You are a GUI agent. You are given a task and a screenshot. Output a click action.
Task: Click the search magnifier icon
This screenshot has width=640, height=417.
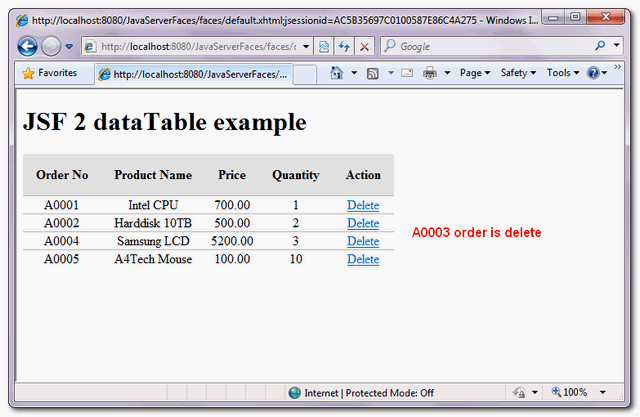600,46
